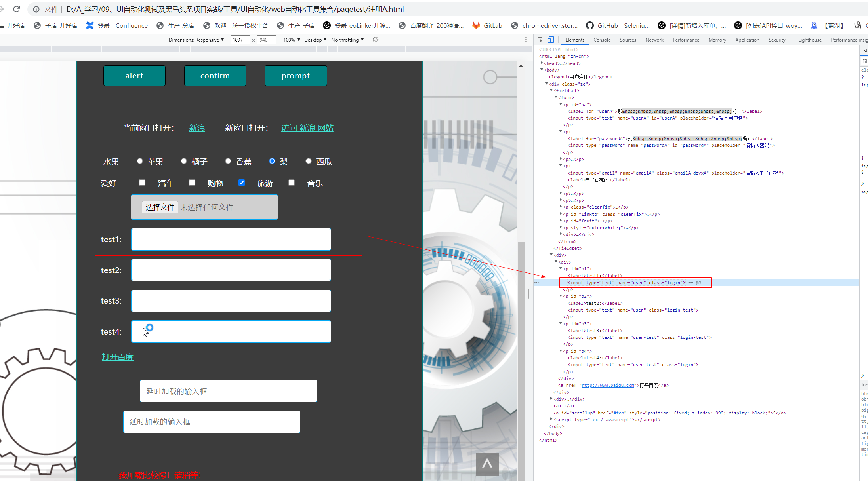The height and width of the screenshot is (481, 868).
Task: Uncheck the 旅游 hobby checkbox
Action: pos(242,183)
